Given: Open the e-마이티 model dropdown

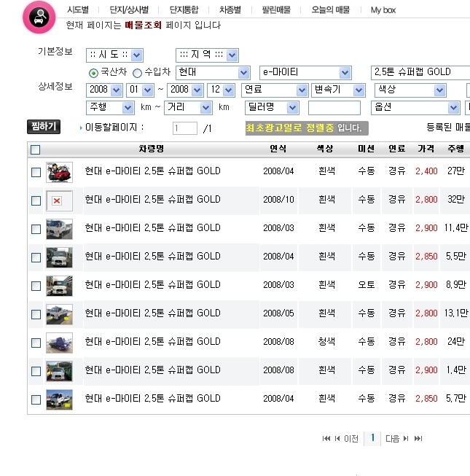Looking at the screenshot, I should pyautogui.click(x=305, y=73).
